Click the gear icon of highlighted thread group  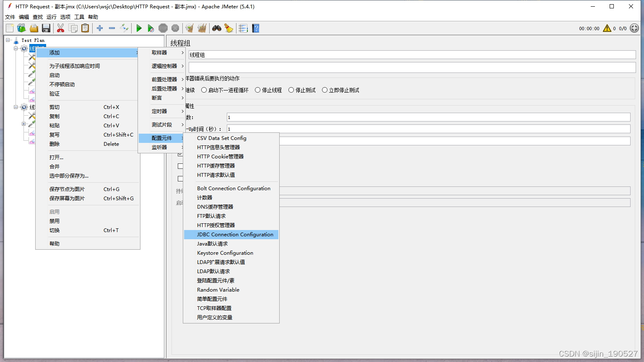[x=24, y=48]
